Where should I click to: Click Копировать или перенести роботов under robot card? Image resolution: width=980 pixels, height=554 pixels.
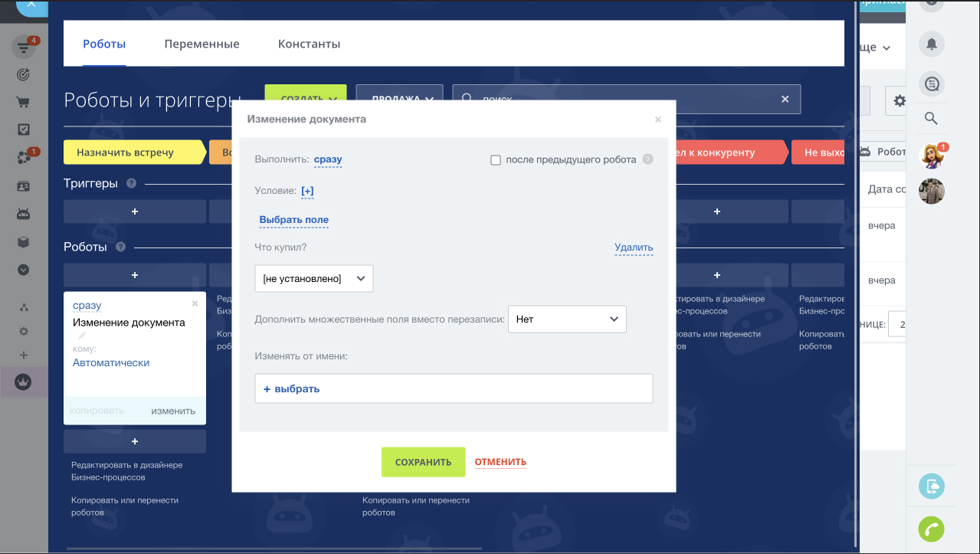point(125,506)
